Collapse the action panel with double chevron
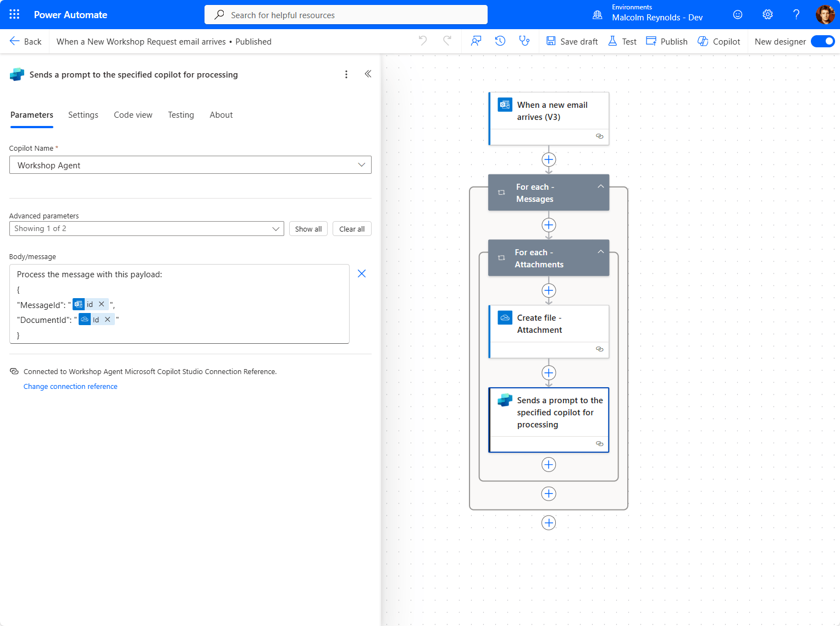840x626 pixels. 368,74
